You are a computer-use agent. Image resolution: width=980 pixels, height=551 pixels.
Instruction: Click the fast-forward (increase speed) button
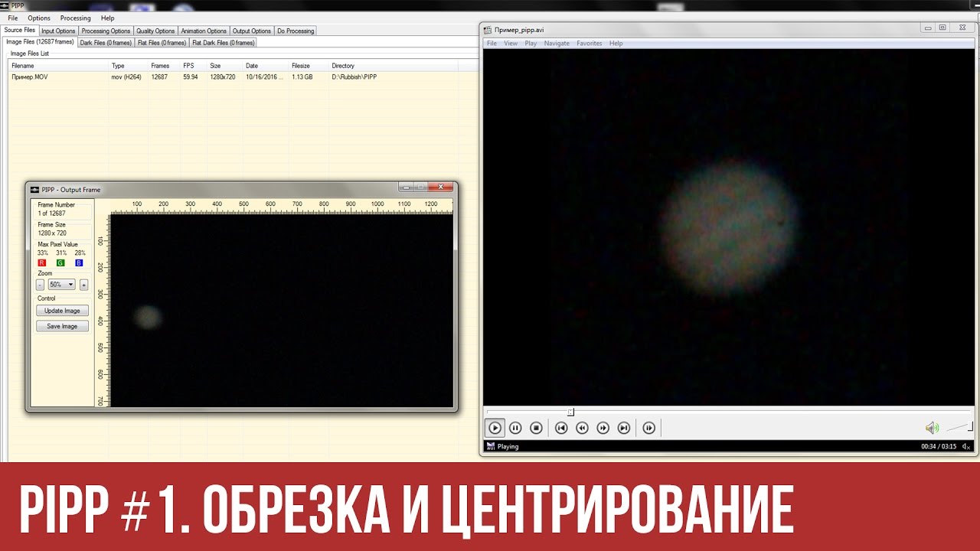click(x=603, y=428)
